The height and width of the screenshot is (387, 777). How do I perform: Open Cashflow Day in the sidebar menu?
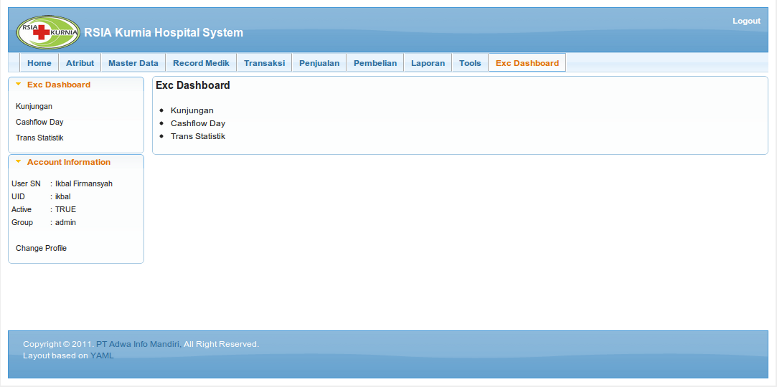39,122
